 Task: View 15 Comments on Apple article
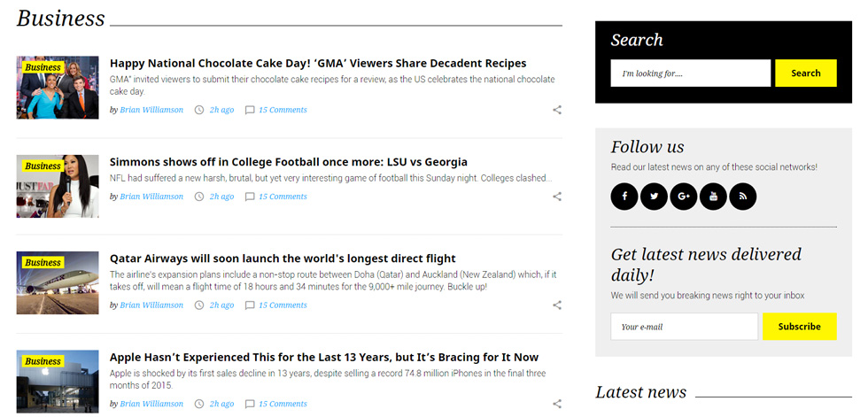pyautogui.click(x=283, y=404)
